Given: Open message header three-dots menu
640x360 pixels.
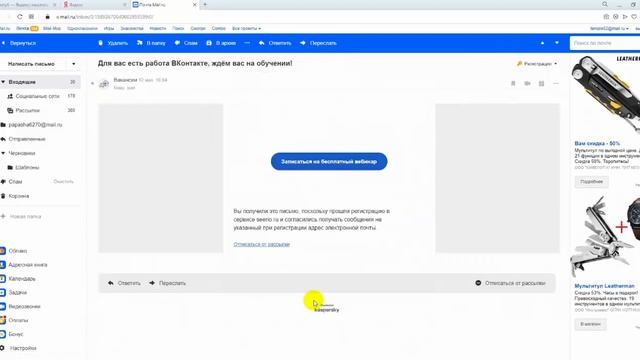Looking at the screenshot, I should 556,83.
